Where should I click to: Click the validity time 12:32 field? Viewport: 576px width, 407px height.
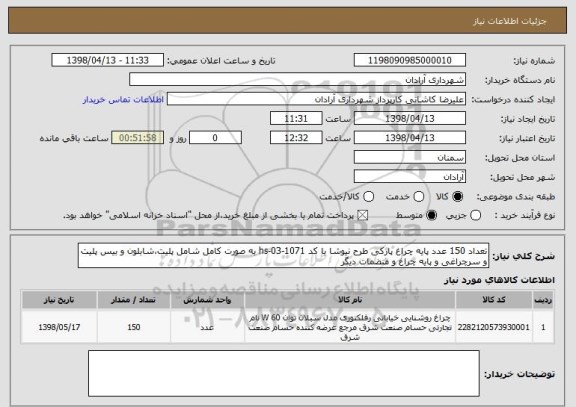click(x=296, y=138)
